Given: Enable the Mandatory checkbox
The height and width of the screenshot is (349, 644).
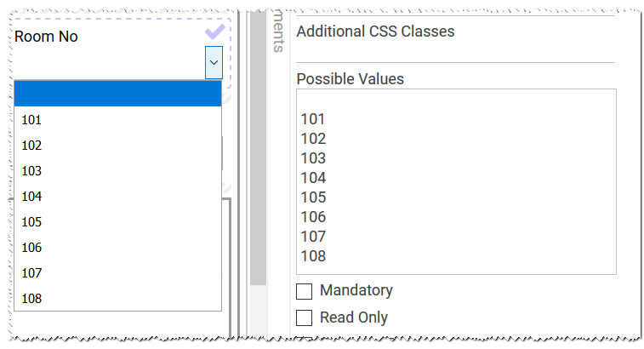Looking at the screenshot, I should 305,291.
